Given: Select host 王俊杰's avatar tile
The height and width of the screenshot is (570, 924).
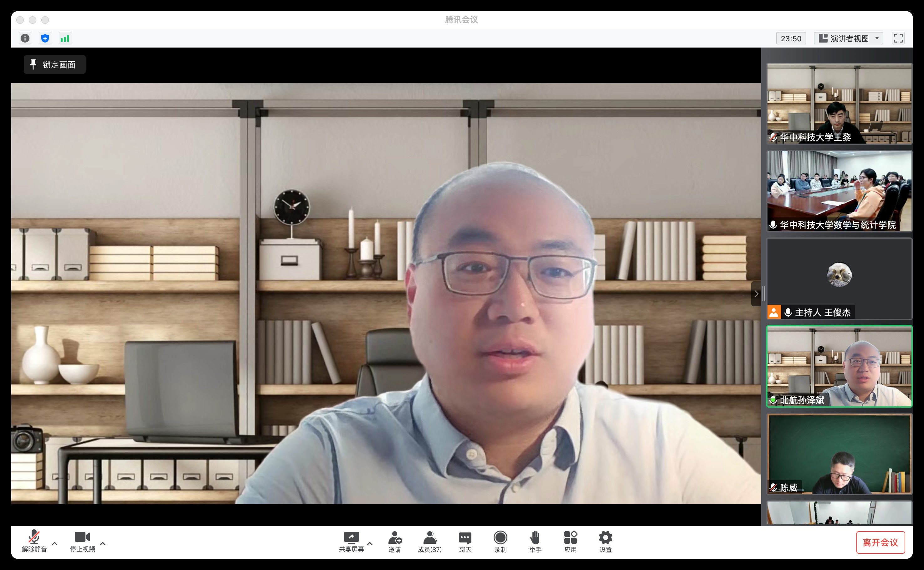Looking at the screenshot, I should coord(839,279).
